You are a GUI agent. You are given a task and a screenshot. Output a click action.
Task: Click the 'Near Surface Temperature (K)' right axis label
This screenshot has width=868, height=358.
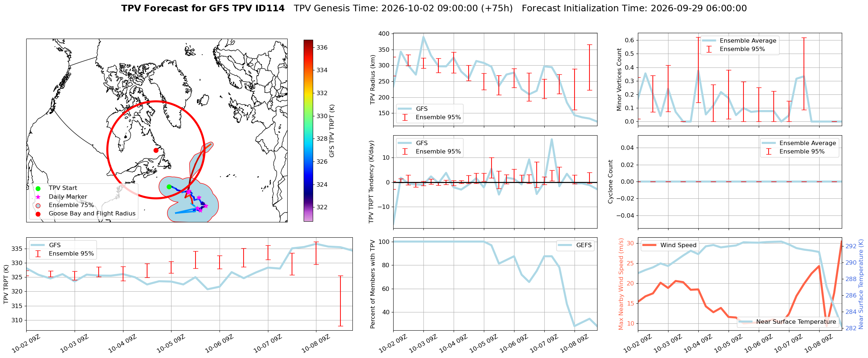tap(861, 284)
